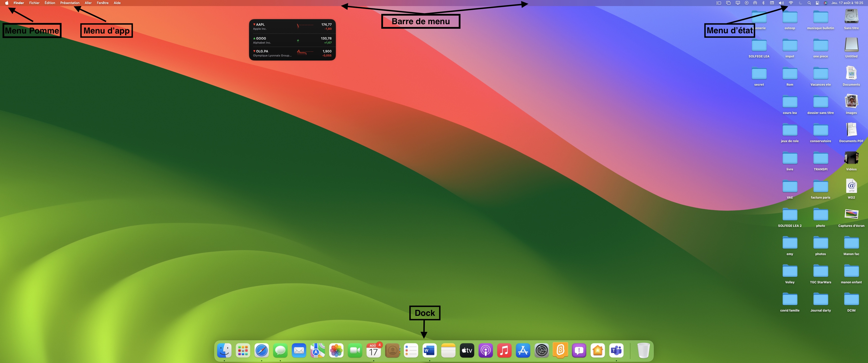The height and width of the screenshot is (363, 868).
Task: Launch Safari from the Dock
Action: 261,351
